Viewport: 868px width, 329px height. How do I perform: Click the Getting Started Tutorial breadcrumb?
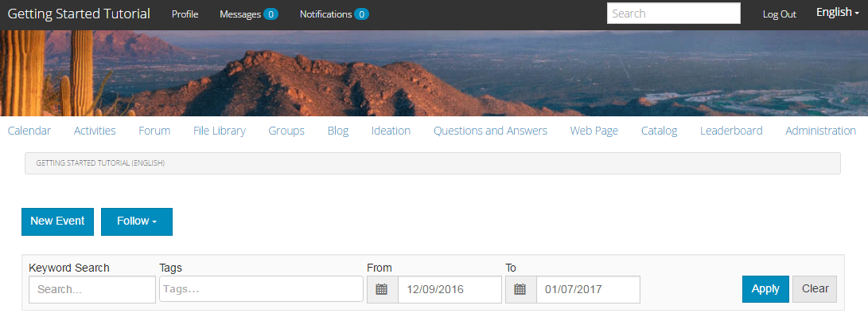(100, 163)
